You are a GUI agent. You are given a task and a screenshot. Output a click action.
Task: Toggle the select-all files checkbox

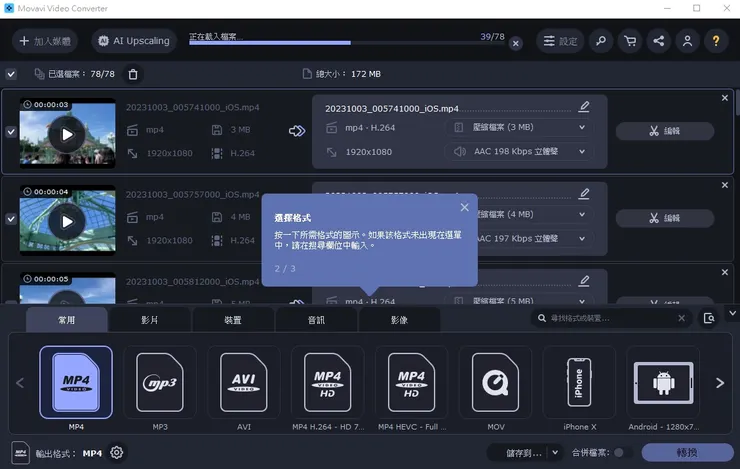[11, 74]
